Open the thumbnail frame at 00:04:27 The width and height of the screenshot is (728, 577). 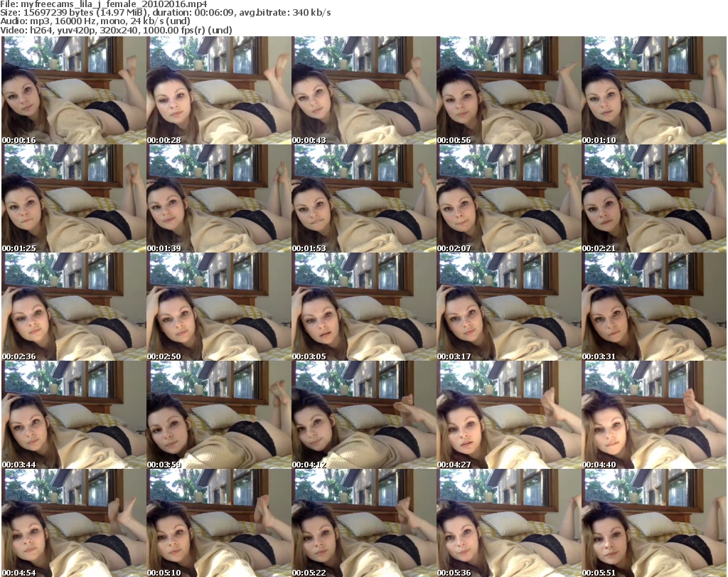(508, 415)
